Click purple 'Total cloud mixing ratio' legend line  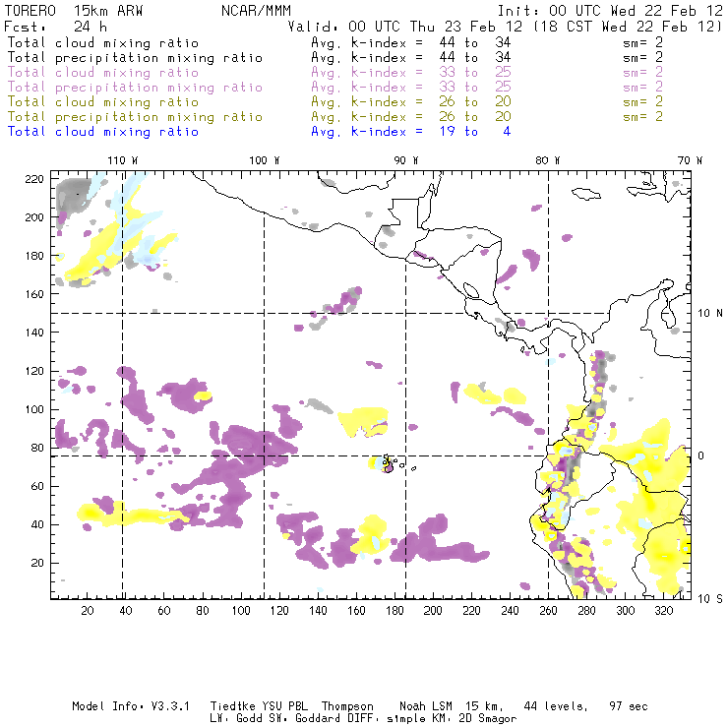pyautogui.click(x=103, y=73)
